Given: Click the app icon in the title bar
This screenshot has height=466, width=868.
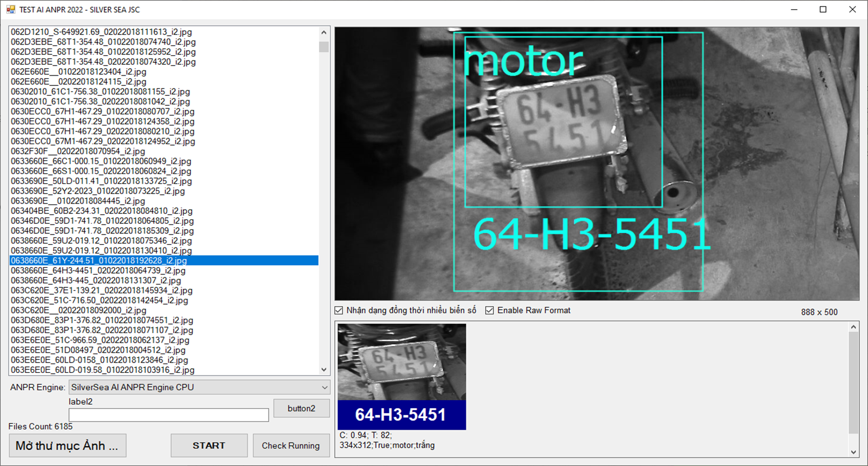Looking at the screenshot, I should [x=11, y=10].
